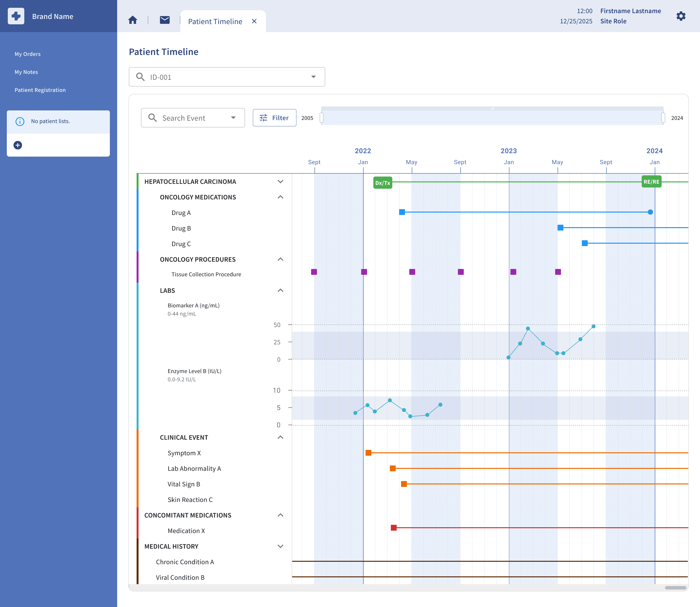Open My Notes in the sidebar
The image size is (700, 607).
(26, 72)
